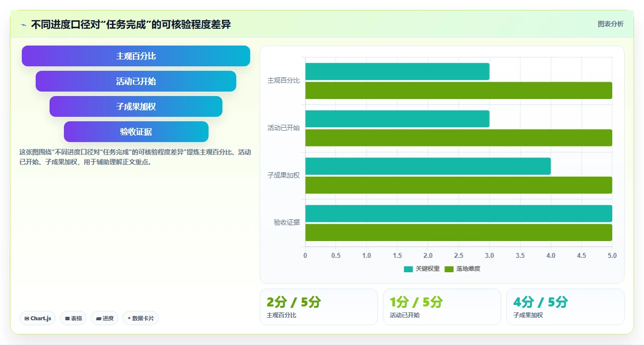Viewport: 644px width, 345px height.
Task: Click the teal bar for 活动已开始
Action: (x=397, y=119)
